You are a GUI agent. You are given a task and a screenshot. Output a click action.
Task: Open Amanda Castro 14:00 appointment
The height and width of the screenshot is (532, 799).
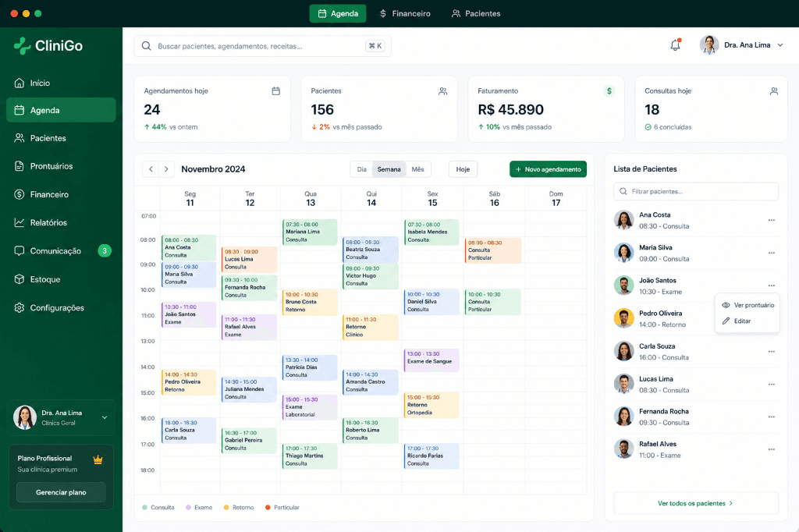pyautogui.click(x=371, y=382)
